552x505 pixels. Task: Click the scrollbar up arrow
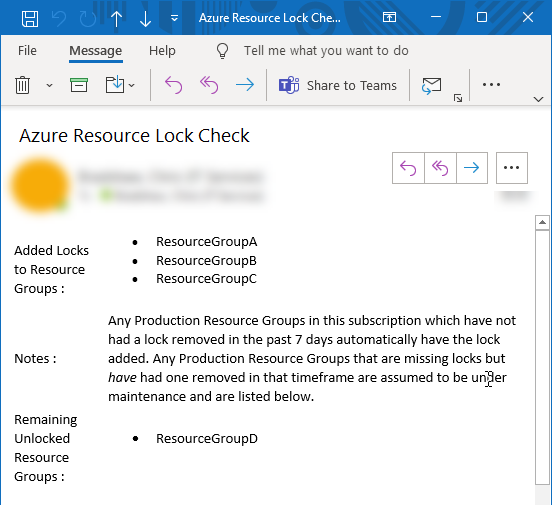pos(542,222)
